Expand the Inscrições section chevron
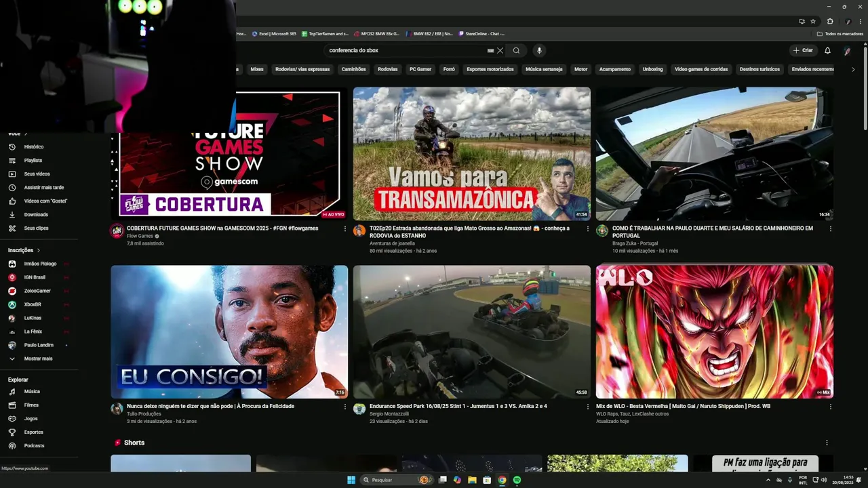 (x=39, y=250)
